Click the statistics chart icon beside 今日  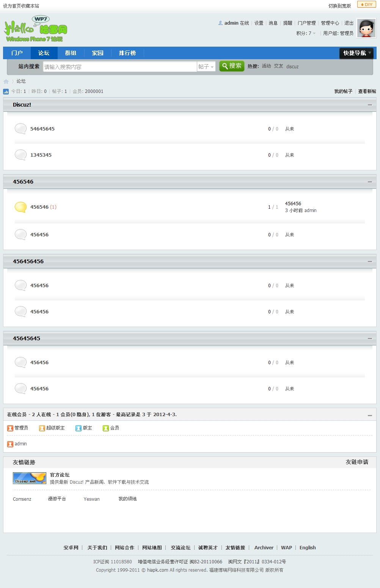tap(6, 91)
